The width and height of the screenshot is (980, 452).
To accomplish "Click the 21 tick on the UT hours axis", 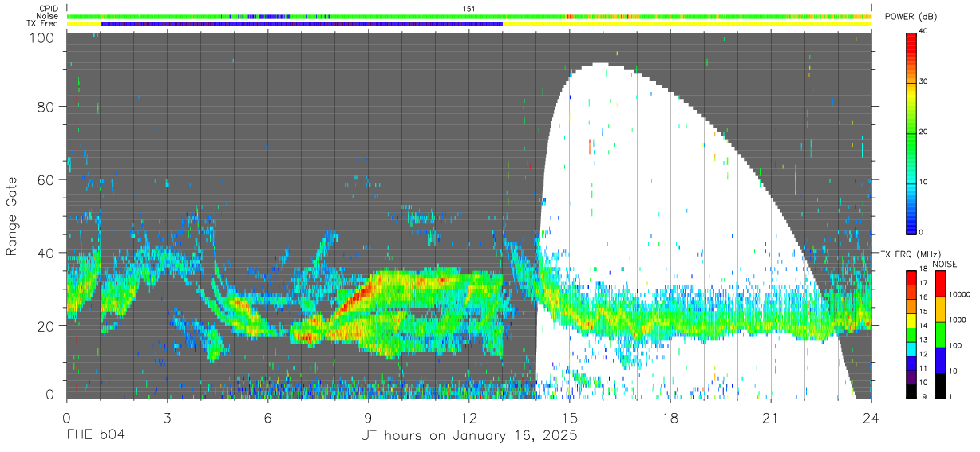I will [771, 417].
